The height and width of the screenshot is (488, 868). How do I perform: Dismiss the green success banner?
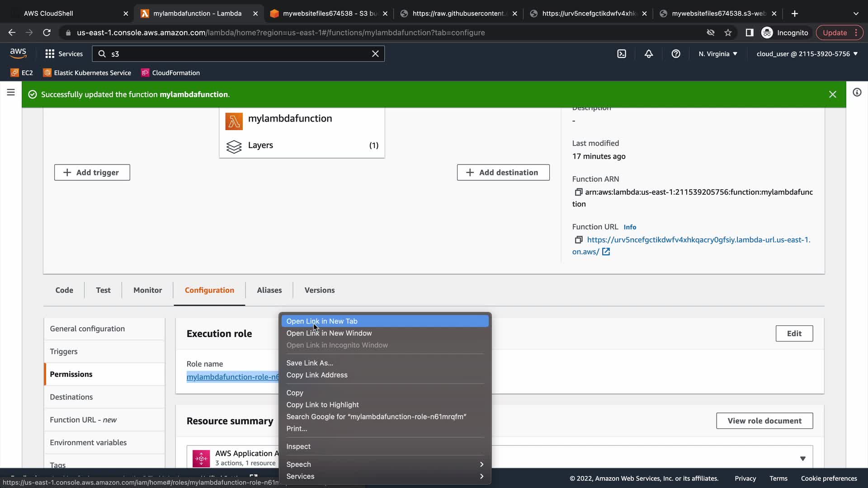pos(832,94)
